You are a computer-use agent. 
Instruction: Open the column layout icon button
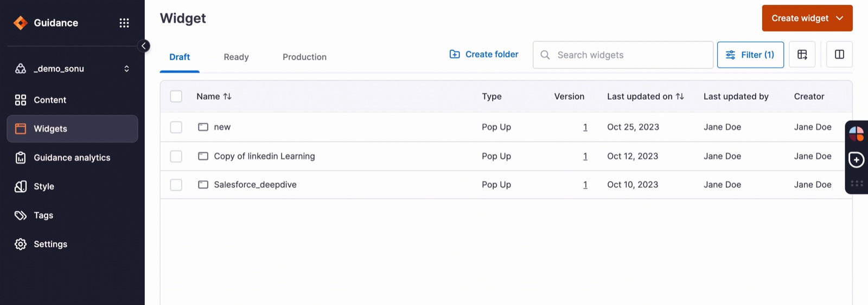click(x=839, y=55)
